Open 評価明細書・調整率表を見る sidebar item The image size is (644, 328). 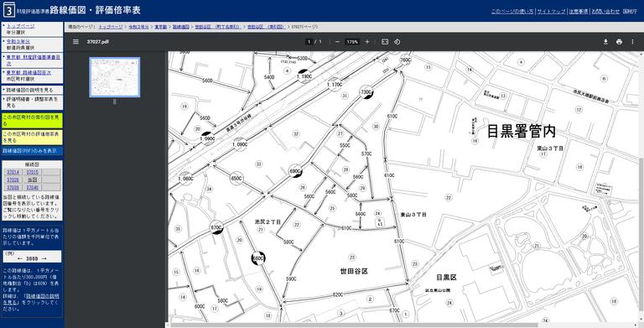[x=33, y=102]
